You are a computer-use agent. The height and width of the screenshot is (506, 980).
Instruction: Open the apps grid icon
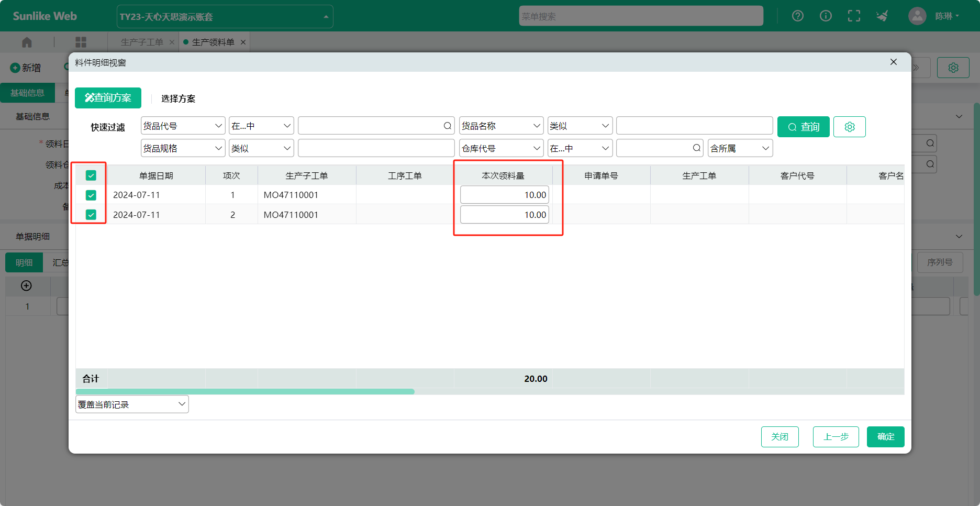[x=81, y=42]
